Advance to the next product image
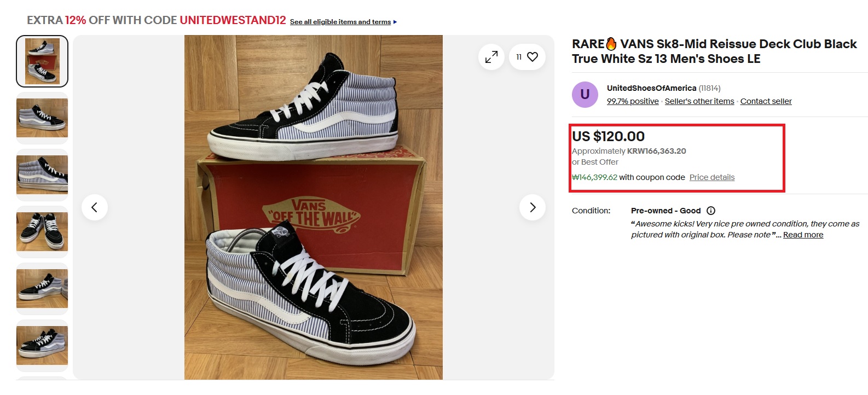 [x=533, y=207]
